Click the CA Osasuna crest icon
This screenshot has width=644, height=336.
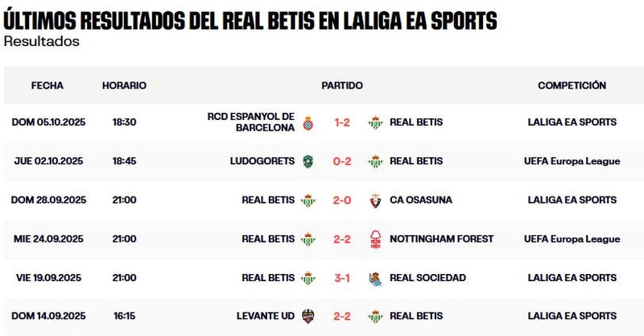coord(374,200)
